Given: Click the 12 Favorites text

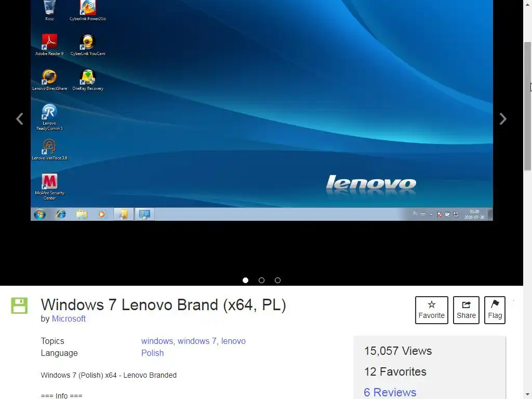Looking at the screenshot, I should 395,371.
